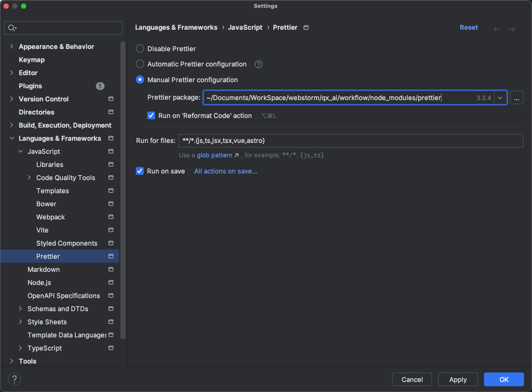Click project icon on Markdown row
This screenshot has width=532, height=392.
tap(111, 270)
